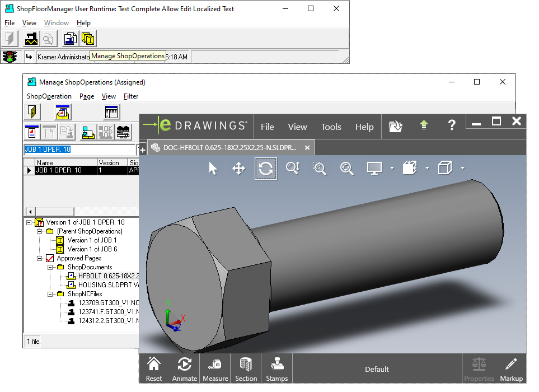
Task: Click the yellow machine and computer toolbar icon
Action: pos(88,132)
